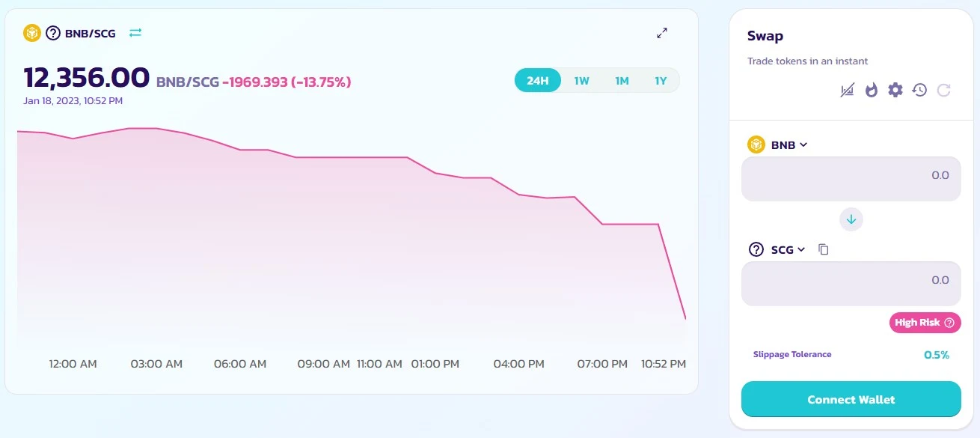Click the 10:52 PM axis label
This screenshot has width=980, height=438.
coord(664,364)
